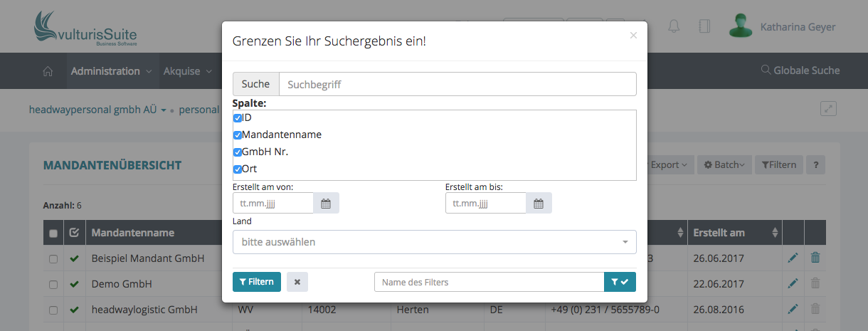Viewport: 868px width, 331px height.
Task: Save filter with funnel-check button
Action: (620, 282)
